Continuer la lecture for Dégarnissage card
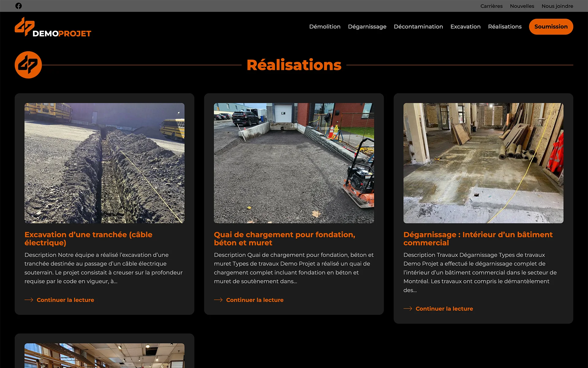Viewport: 588px width, 368px height. pyautogui.click(x=444, y=309)
